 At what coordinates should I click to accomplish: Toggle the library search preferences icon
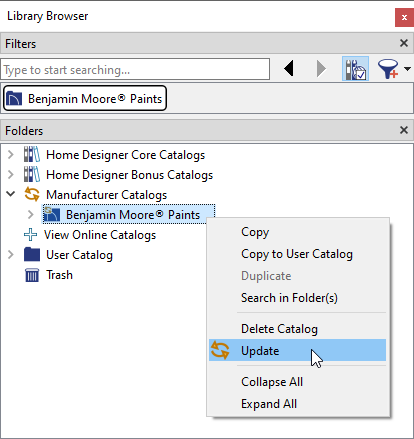[x=355, y=69]
